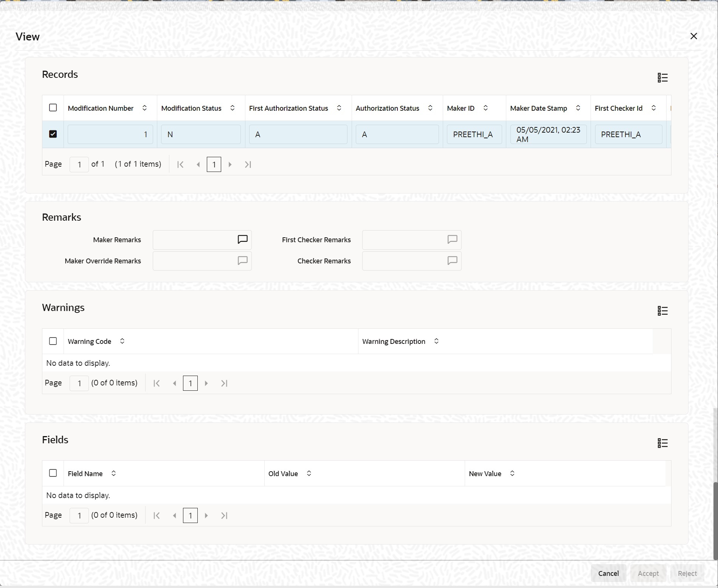Open the Fields list view icon

[662, 443]
